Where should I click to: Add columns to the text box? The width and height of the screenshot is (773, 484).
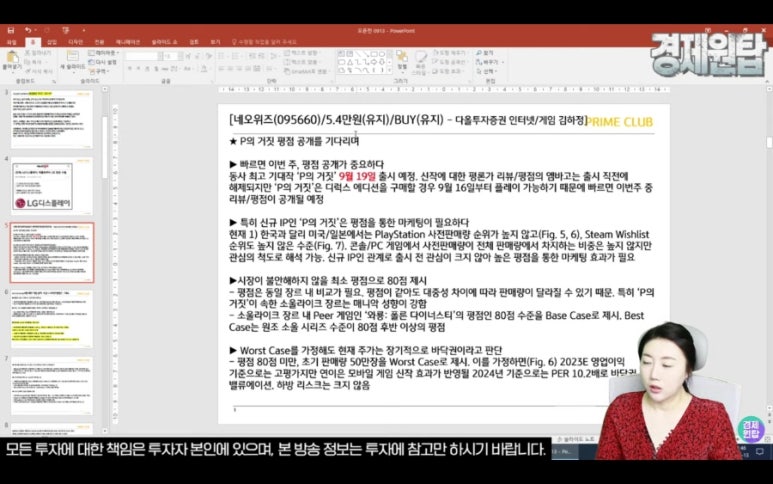[269, 69]
